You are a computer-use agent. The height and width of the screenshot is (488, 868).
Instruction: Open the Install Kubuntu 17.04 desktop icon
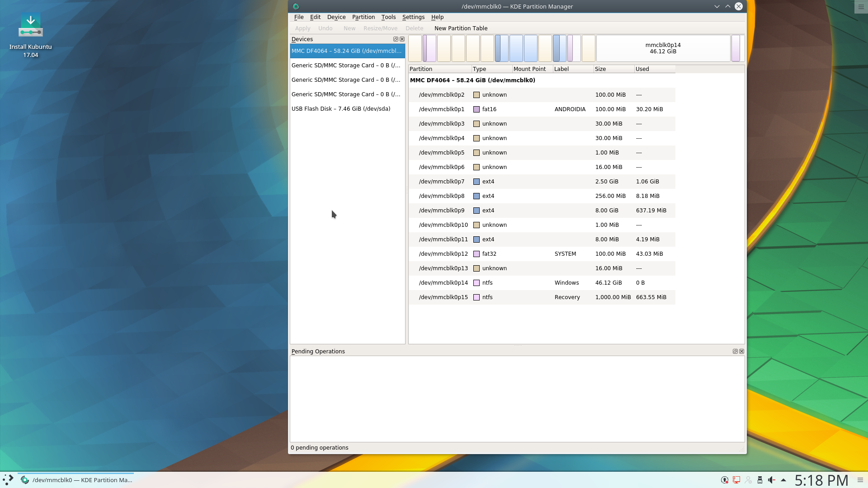[x=30, y=35]
